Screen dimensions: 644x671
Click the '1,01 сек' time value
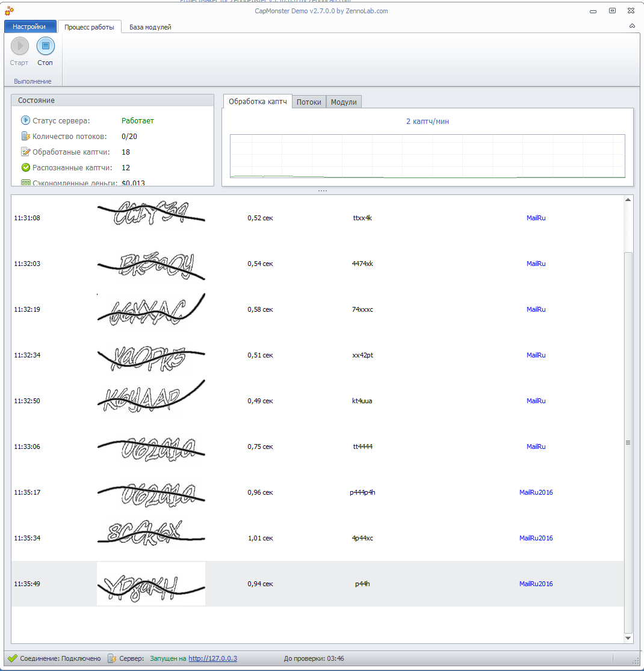(x=260, y=538)
